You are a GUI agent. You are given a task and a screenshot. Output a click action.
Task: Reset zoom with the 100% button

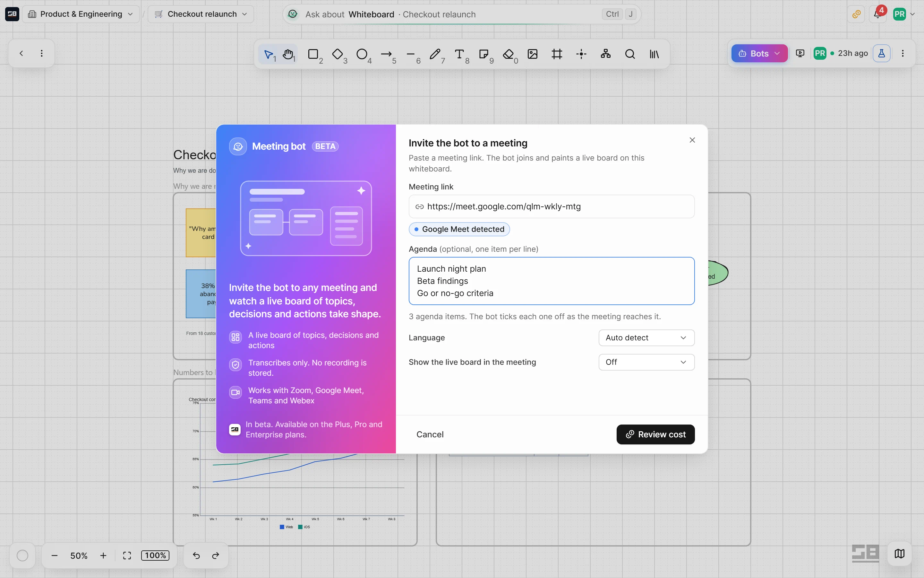pyautogui.click(x=155, y=556)
